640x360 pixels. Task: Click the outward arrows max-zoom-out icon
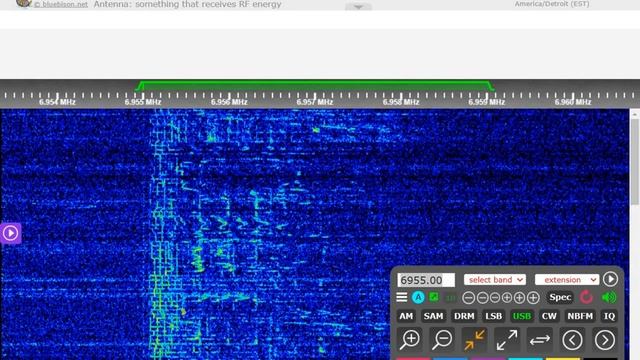[x=507, y=340]
